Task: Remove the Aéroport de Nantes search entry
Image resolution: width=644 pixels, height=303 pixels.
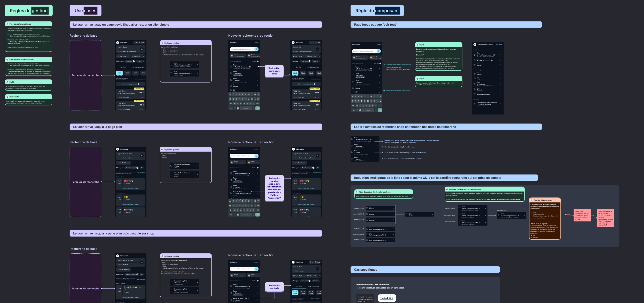Action: [501, 94]
